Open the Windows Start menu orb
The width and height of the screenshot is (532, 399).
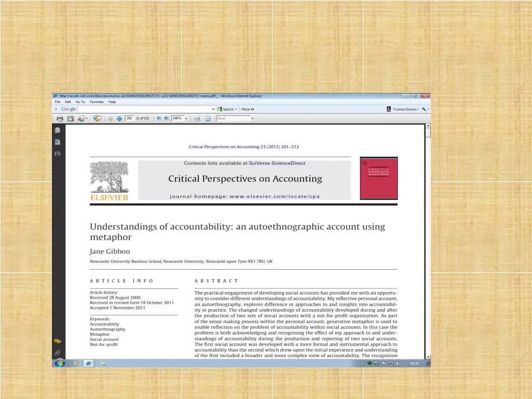(x=60, y=363)
